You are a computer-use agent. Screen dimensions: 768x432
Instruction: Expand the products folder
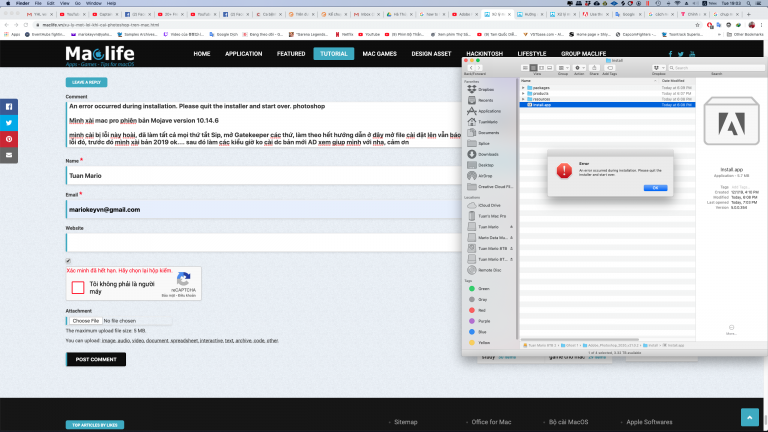(523, 94)
